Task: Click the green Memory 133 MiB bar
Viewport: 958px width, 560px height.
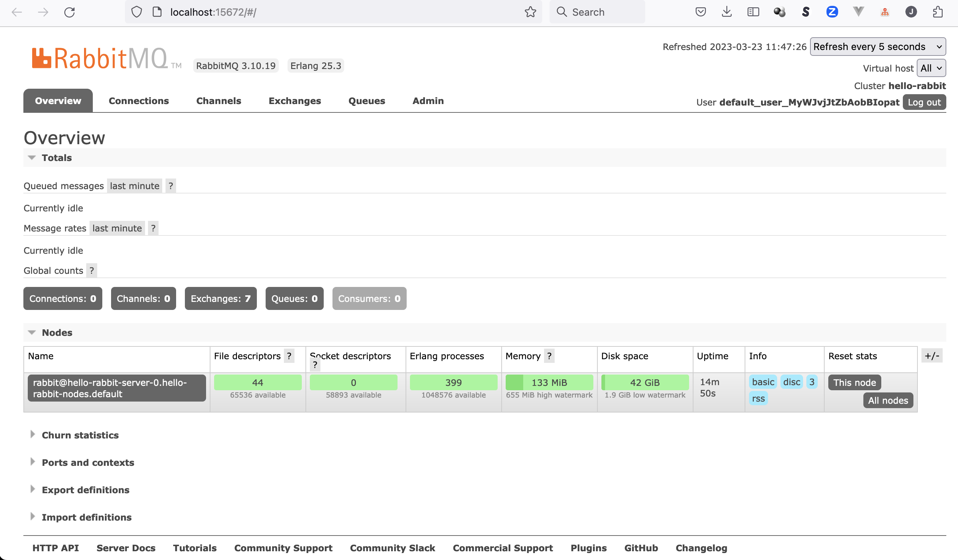Action: coord(549,382)
